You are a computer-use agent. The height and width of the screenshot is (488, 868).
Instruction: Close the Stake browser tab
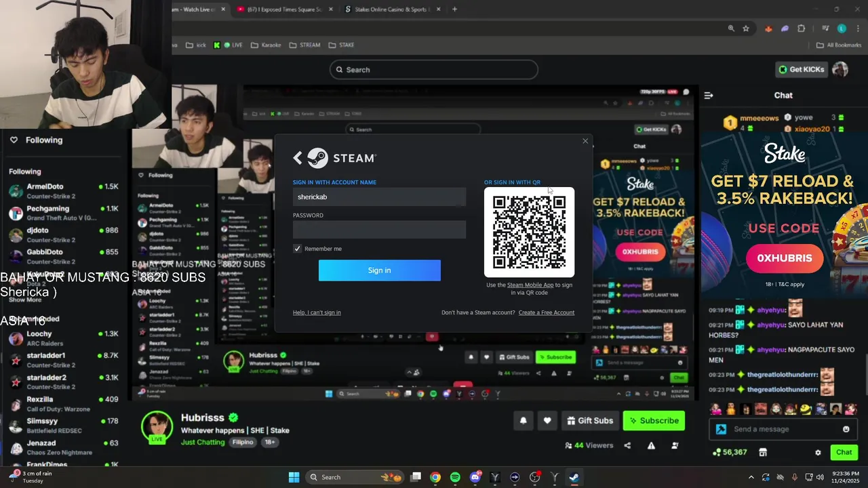pyautogui.click(x=438, y=9)
